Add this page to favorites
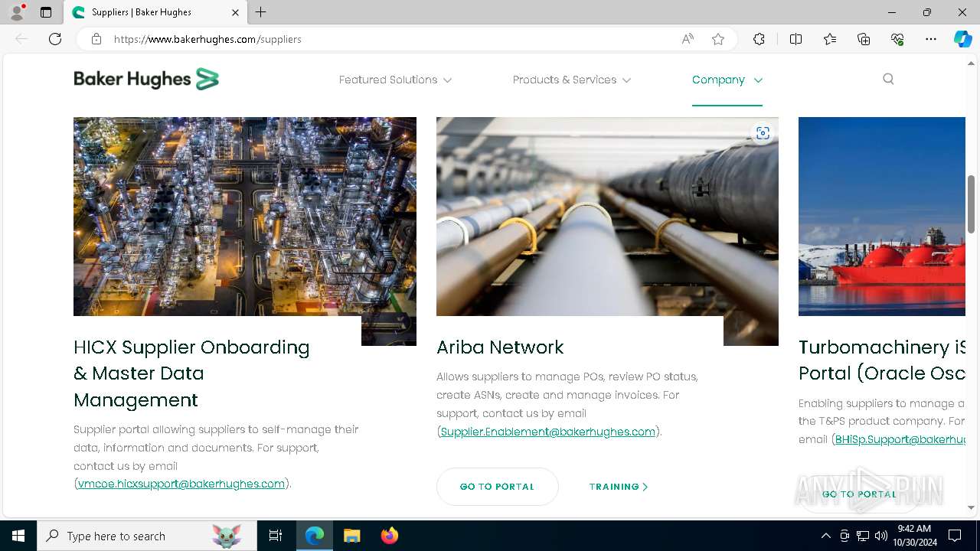Screen dimensions: 980x551 point(718,39)
